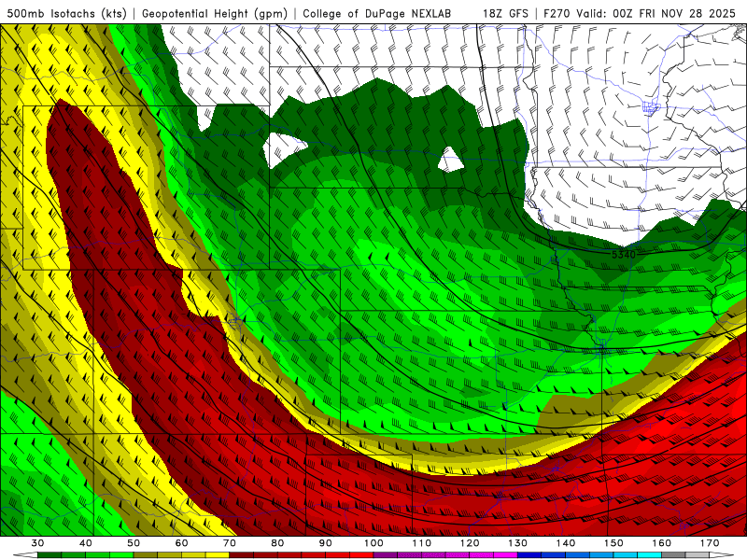Image resolution: width=747 pixels, height=560 pixels.
Task: Click the 150 knot colorbar label
Action: [x=613, y=543]
